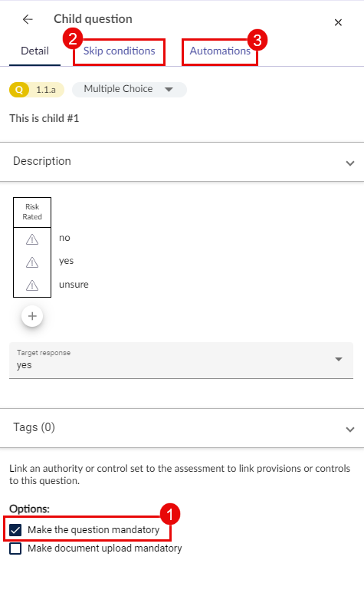Expand the Description section

182,162
